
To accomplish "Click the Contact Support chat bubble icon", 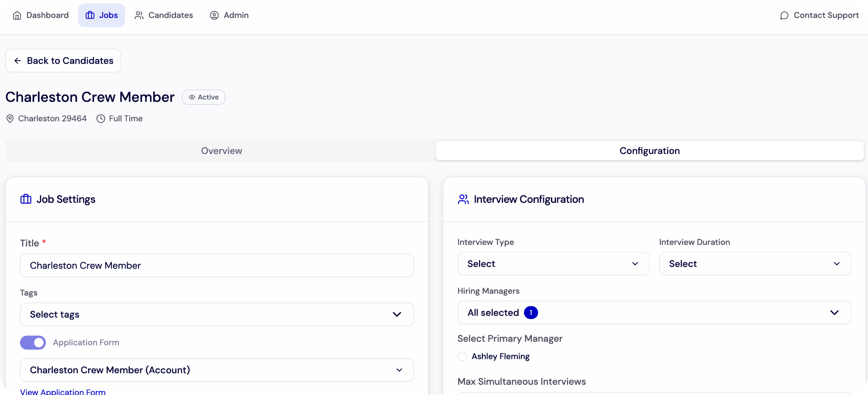I will [784, 15].
